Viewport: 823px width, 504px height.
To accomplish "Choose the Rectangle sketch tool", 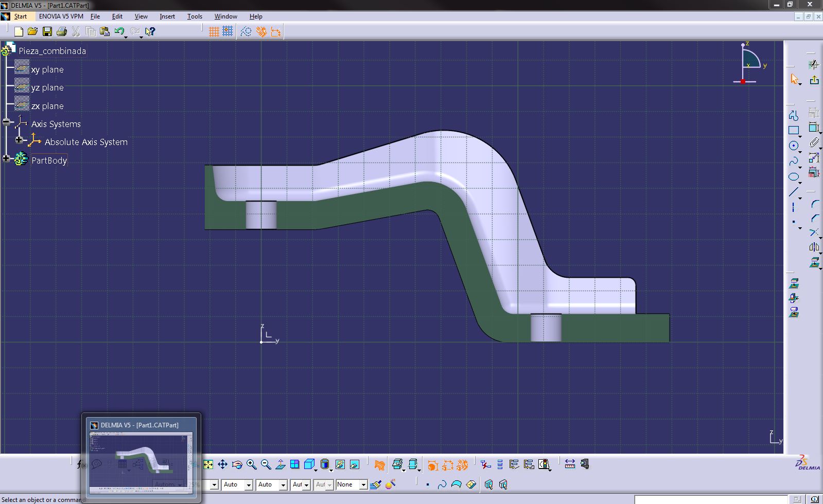I will coord(794,130).
